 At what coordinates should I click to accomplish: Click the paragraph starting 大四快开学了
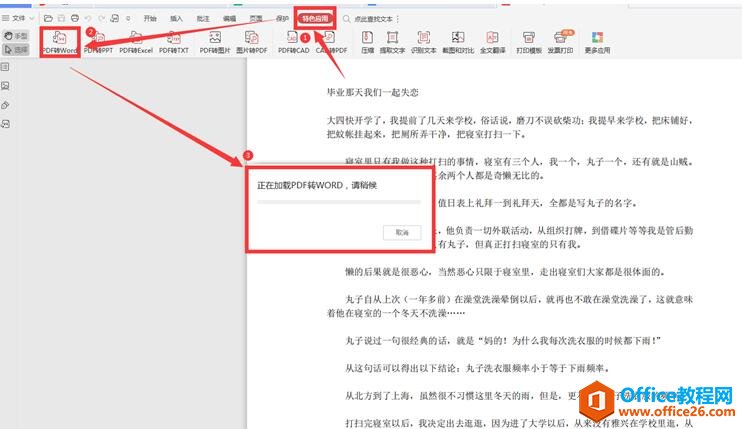[510, 127]
